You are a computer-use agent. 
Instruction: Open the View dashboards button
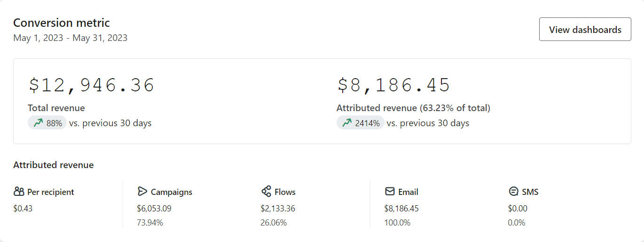pyautogui.click(x=585, y=30)
